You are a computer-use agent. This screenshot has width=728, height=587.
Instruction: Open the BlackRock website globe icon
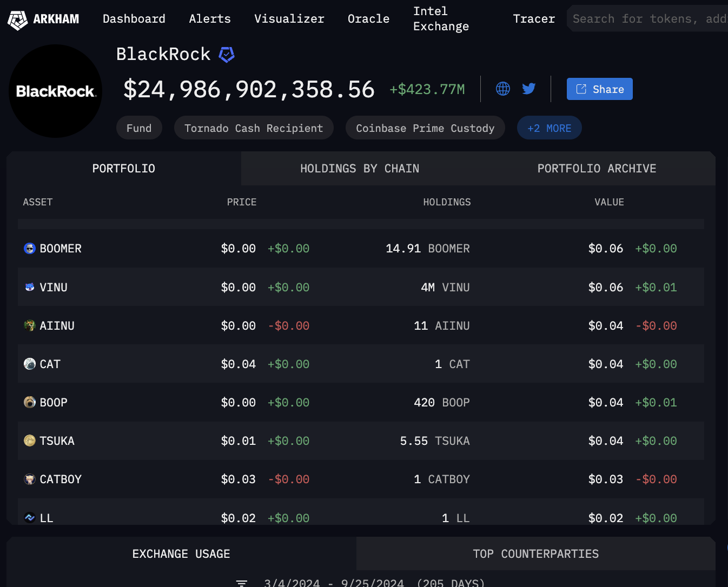pyautogui.click(x=503, y=89)
